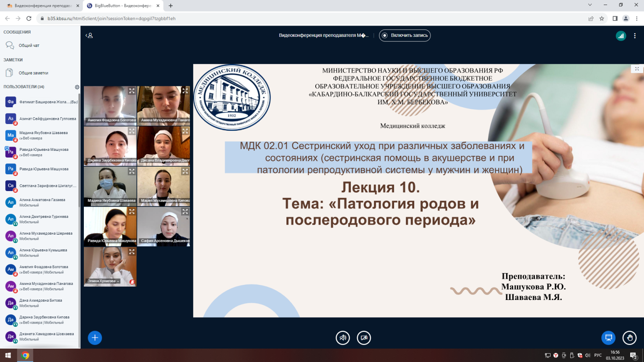Open tab search chevron in title bar

(x=590, y=5)
